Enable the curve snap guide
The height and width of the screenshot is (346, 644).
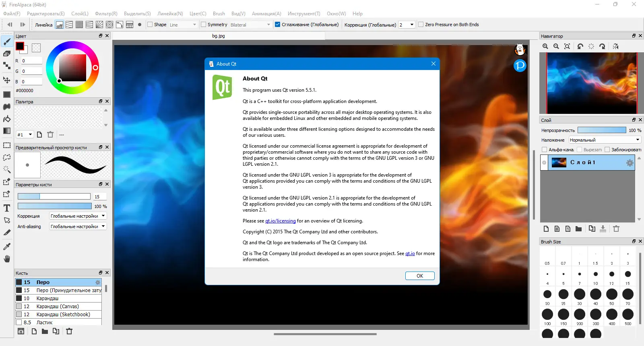[120, 25]
